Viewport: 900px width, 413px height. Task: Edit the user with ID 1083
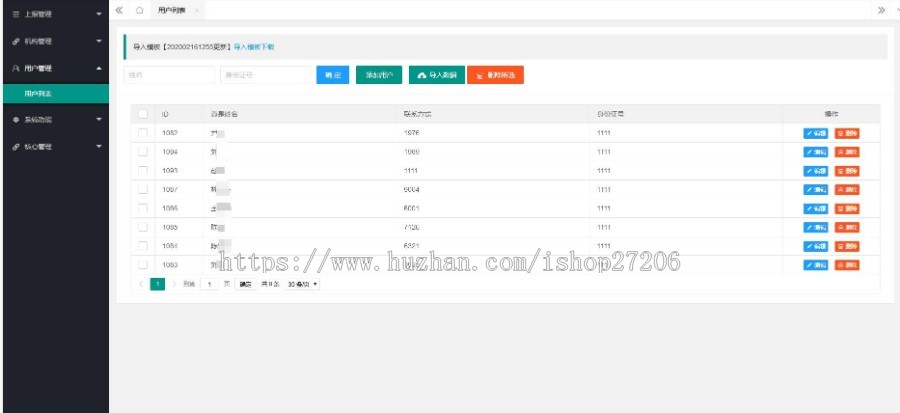[816, 265]
